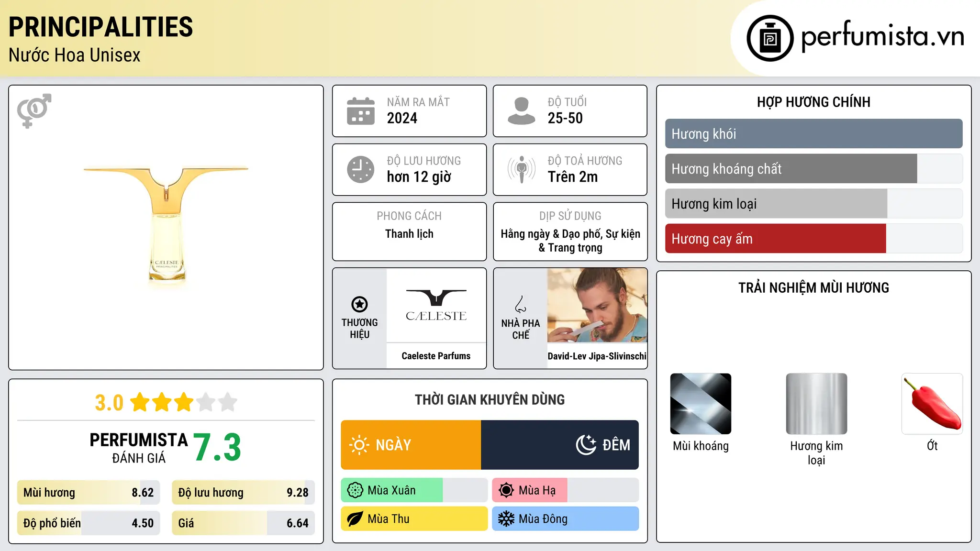Click the clock icon for Độ Lưu Hương
Screen dimensions: 980x551
[x=361, y=169]
